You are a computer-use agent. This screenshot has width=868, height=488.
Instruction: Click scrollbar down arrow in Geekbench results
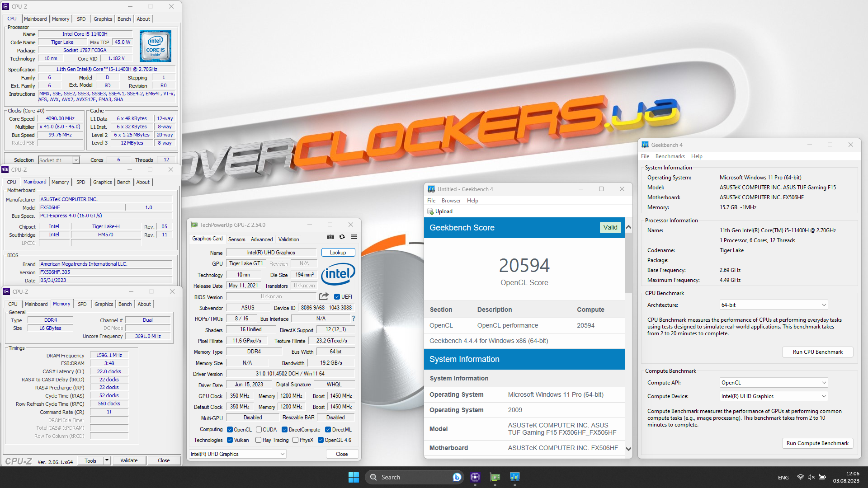(x=628, y=449)
